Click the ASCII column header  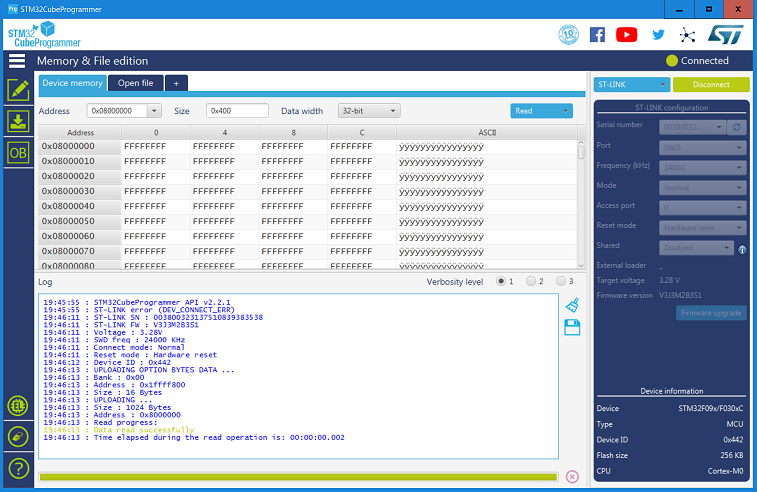(x=487, y=132)
